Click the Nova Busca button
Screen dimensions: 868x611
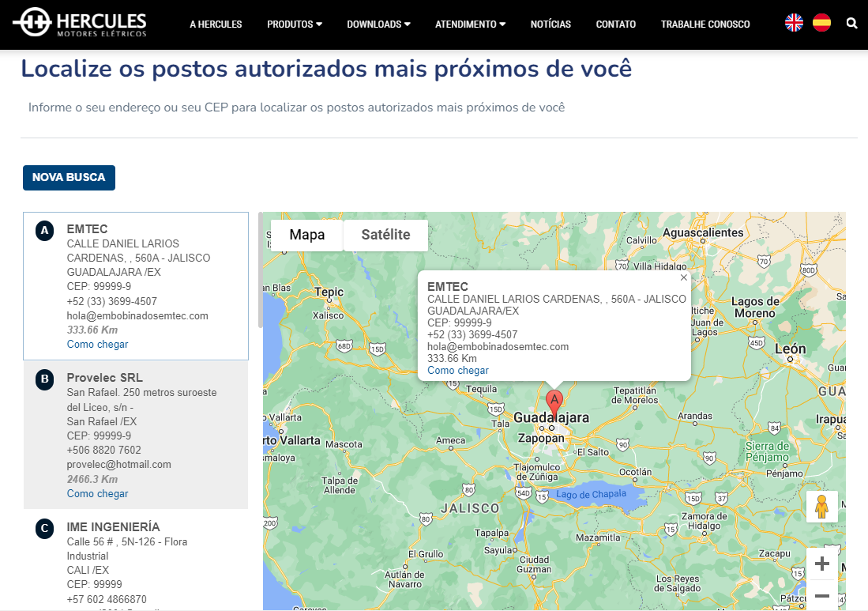point(69,177)
